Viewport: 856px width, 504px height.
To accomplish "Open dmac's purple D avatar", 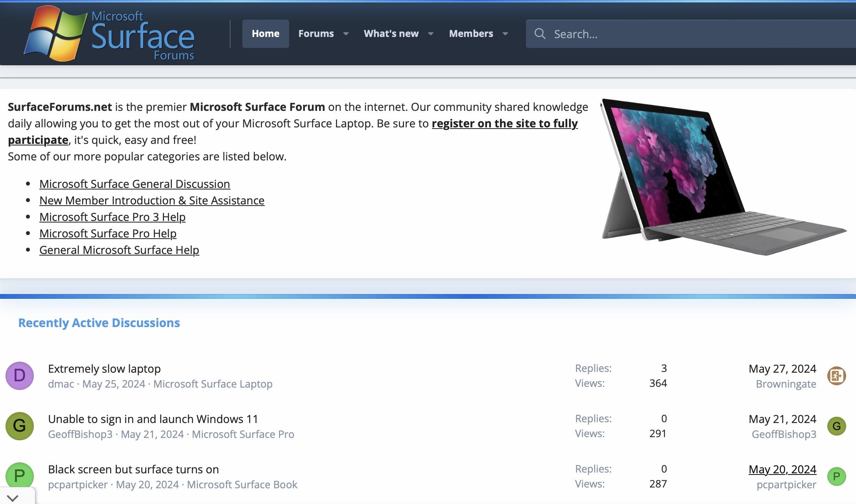I will tap(20, 376).
